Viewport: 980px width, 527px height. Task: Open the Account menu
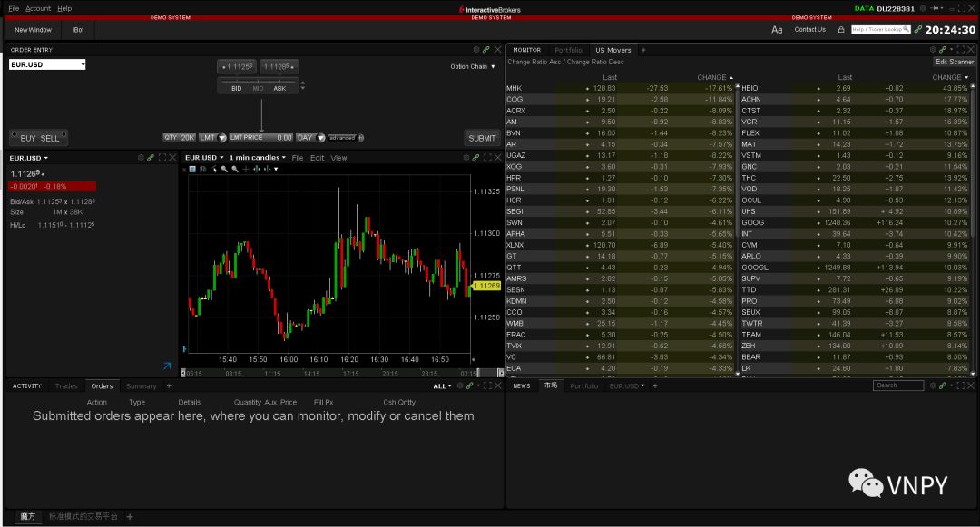(38, 9)
